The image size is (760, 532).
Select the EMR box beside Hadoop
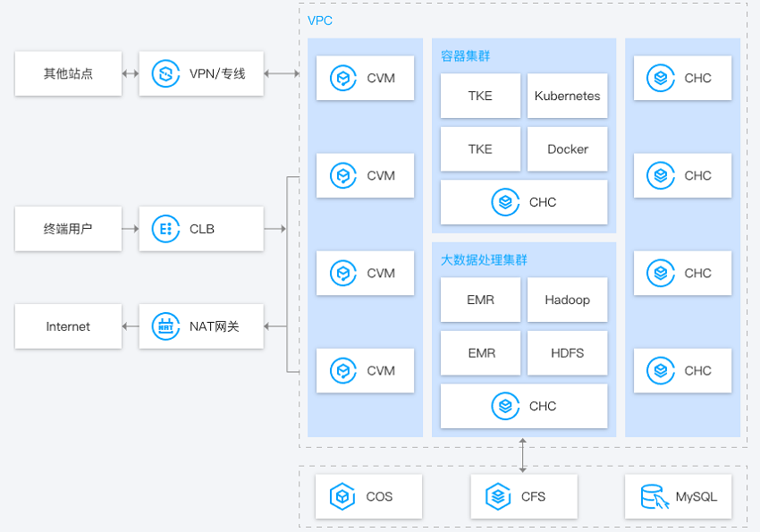[480, 300]
